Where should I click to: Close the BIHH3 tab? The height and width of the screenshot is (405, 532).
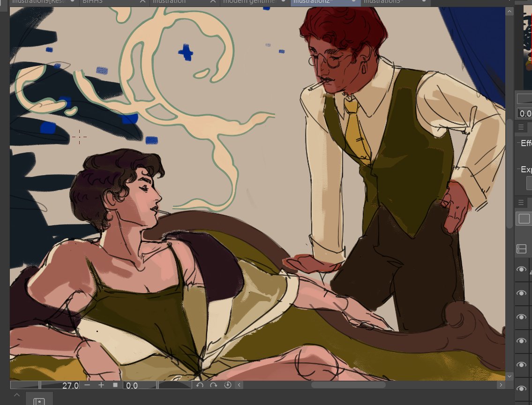click(143, 1)
